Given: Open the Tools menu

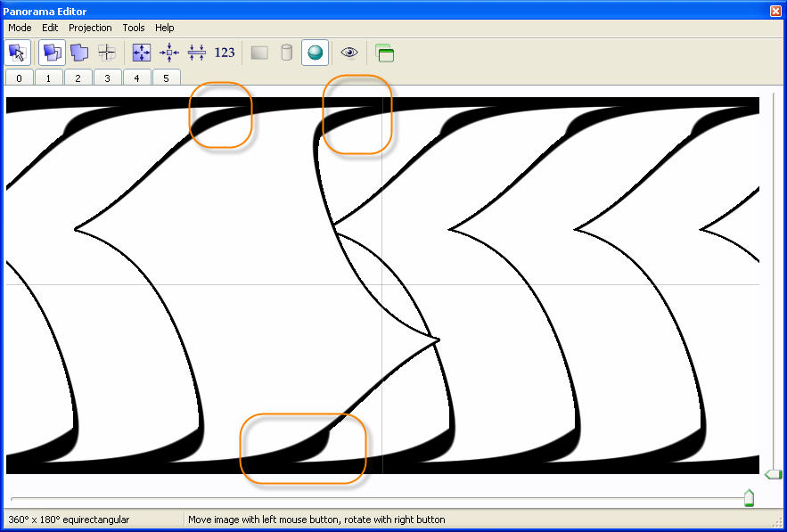Looking at the screenshot, I should point(134,28).
